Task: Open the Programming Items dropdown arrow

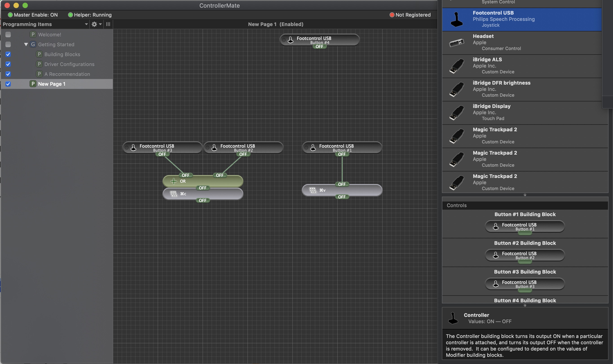Action: point(86,24)
